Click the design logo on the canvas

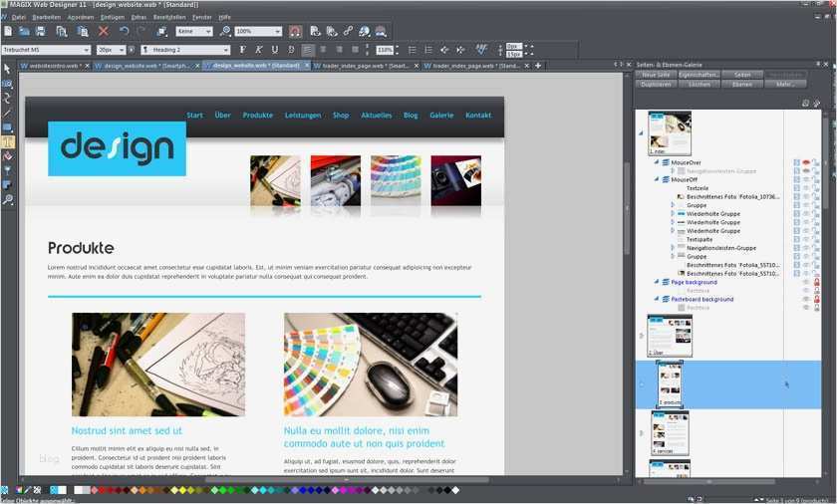point(117,148)
